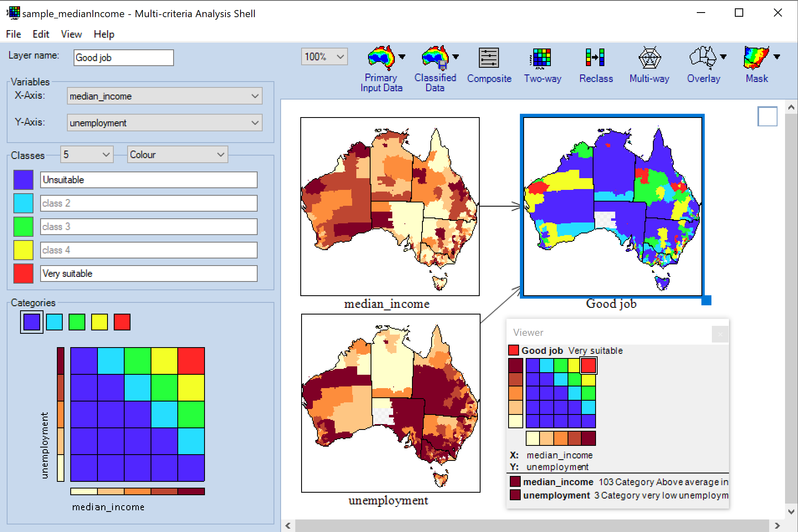Close the Viewer panel
This screenshot has width=798, height=532.
pos(720,334)
